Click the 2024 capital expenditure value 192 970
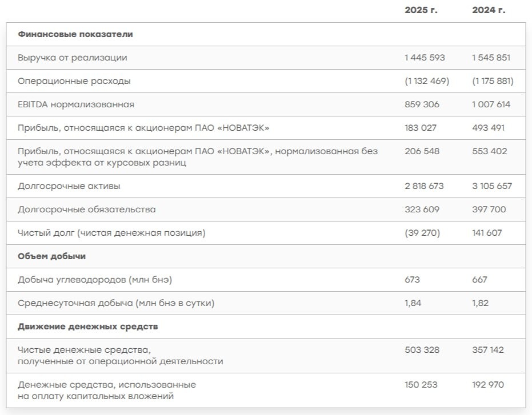Viewport: 532px width, 415px height. [488, 385]
